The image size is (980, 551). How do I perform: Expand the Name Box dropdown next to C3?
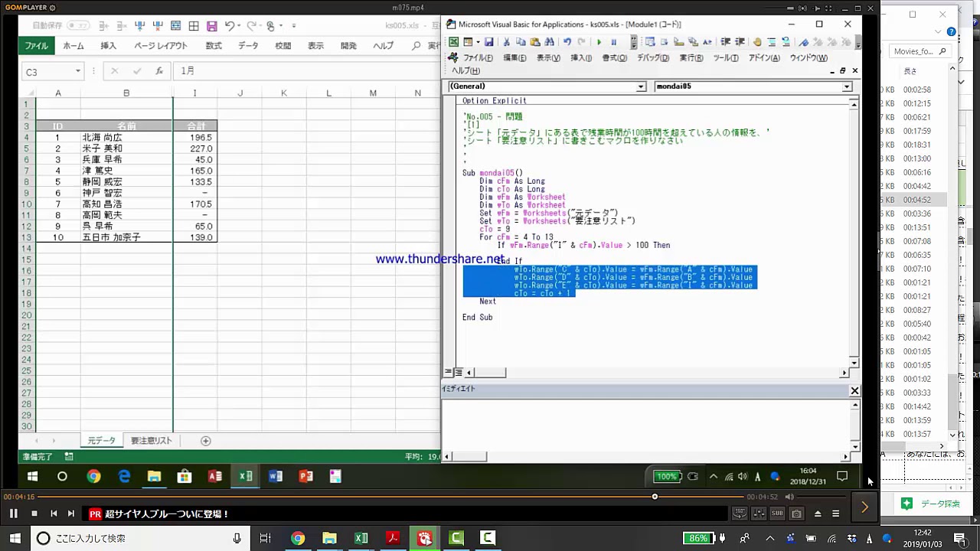[77, 71]
